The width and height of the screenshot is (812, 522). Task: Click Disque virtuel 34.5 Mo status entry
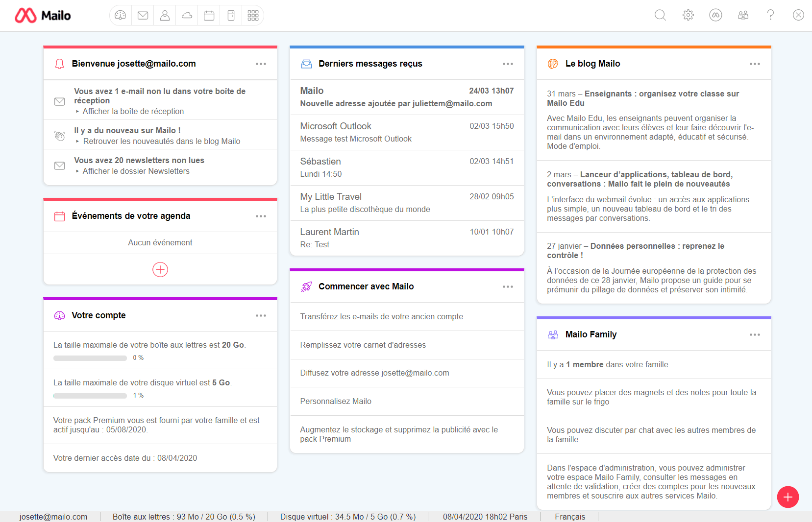click(348, 517)
